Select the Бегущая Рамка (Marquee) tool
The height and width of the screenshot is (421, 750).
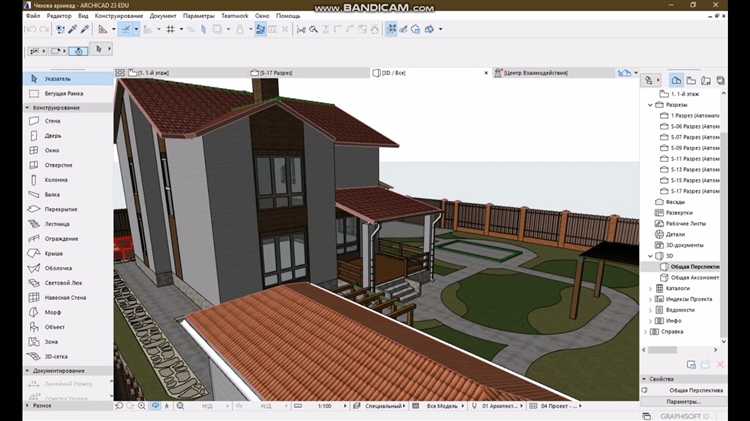(68, 93)
